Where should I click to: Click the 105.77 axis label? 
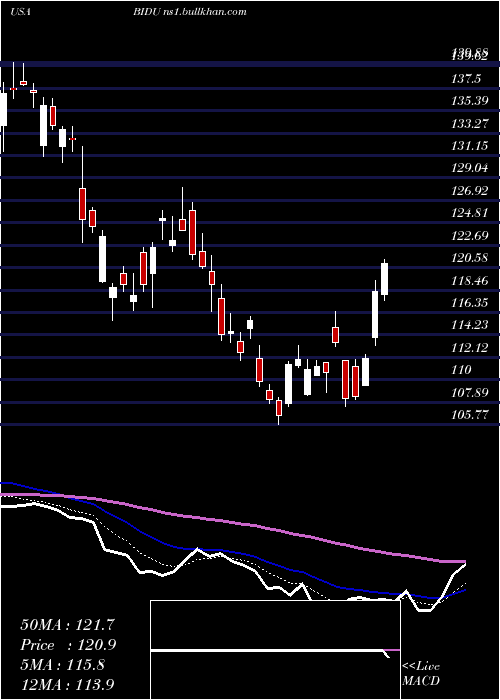[470, 415]
